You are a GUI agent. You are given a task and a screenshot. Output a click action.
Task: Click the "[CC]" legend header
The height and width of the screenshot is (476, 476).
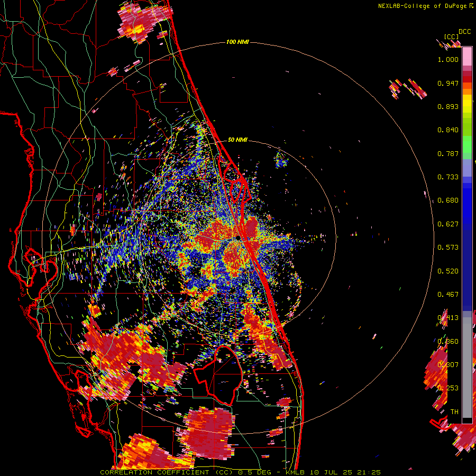(x=451, y=36)
